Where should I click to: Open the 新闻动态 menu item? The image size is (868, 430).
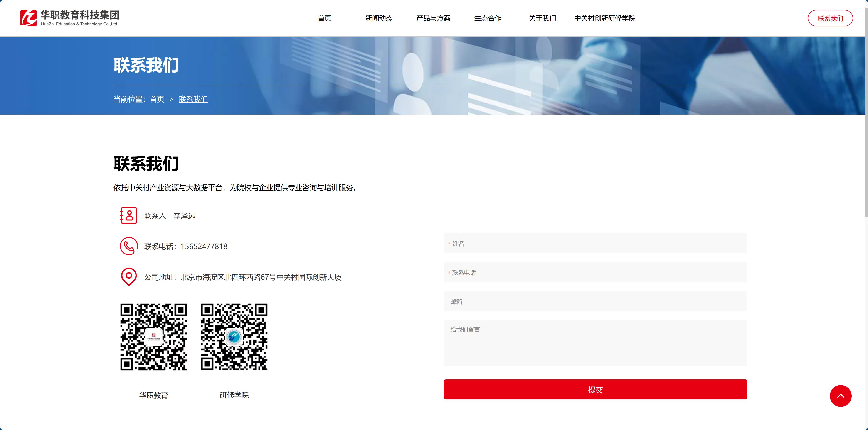[379, 18]
